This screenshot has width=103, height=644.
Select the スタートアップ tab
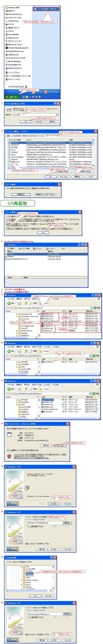pyautogui.click(x=51, y=136)
